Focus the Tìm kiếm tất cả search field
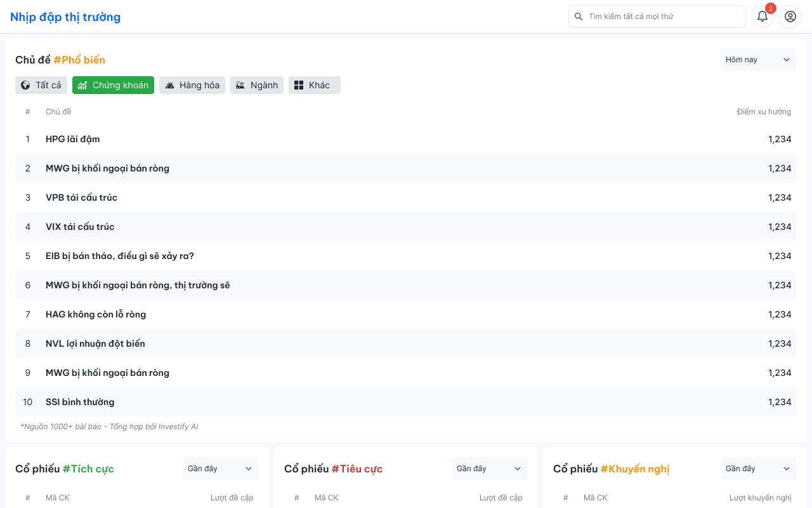This screenshot has width=812, height=508. click(x=663, y=17)
